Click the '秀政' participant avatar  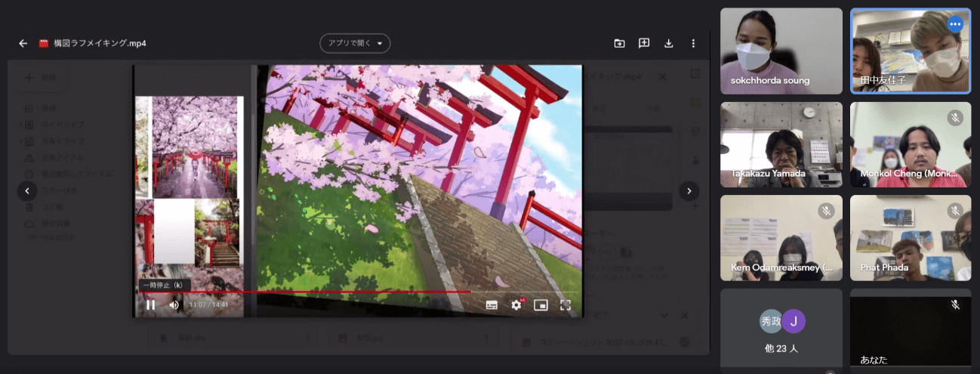(x=771, y=321)
